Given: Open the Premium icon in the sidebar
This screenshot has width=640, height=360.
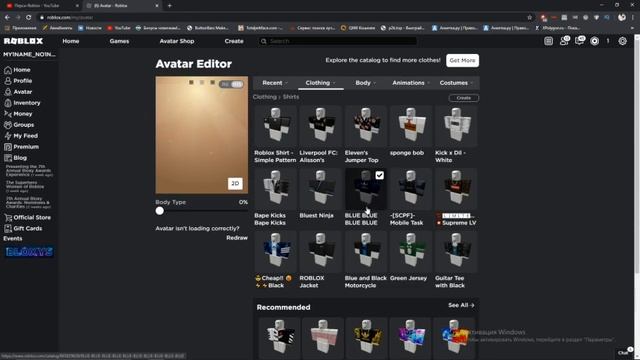Looking at the screenshot, I should click(x=8, y=147).
